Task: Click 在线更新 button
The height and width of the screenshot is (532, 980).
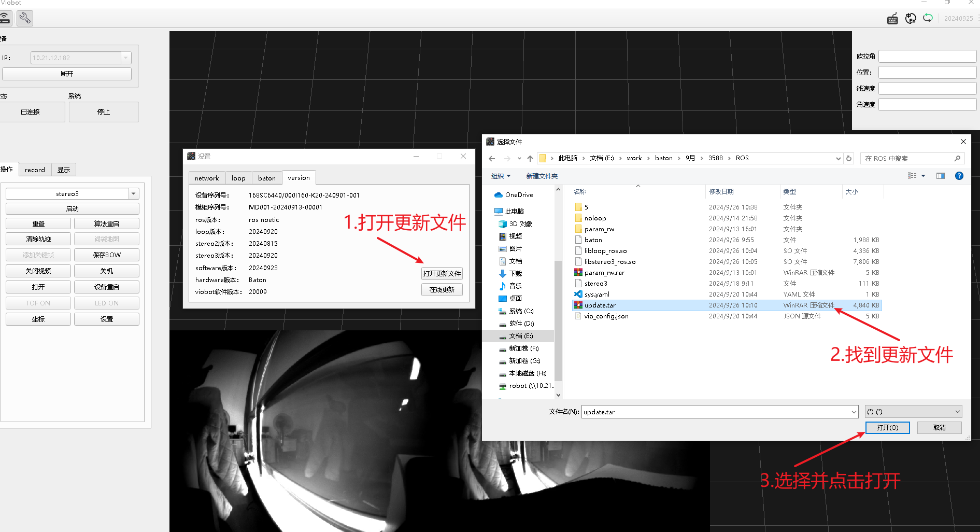Action: (x=442, y=290)
